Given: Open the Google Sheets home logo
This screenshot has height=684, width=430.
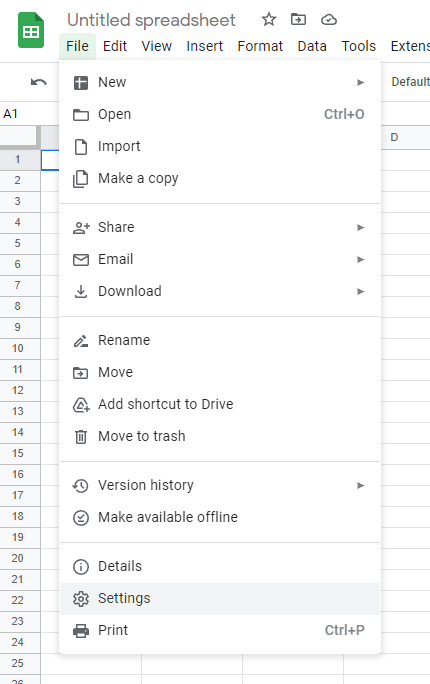Looking at the screenshot, I should pos(31,30).
